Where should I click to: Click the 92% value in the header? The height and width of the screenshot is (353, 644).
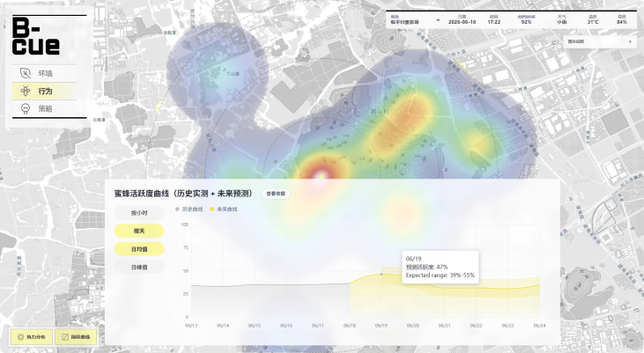(526, 22)
